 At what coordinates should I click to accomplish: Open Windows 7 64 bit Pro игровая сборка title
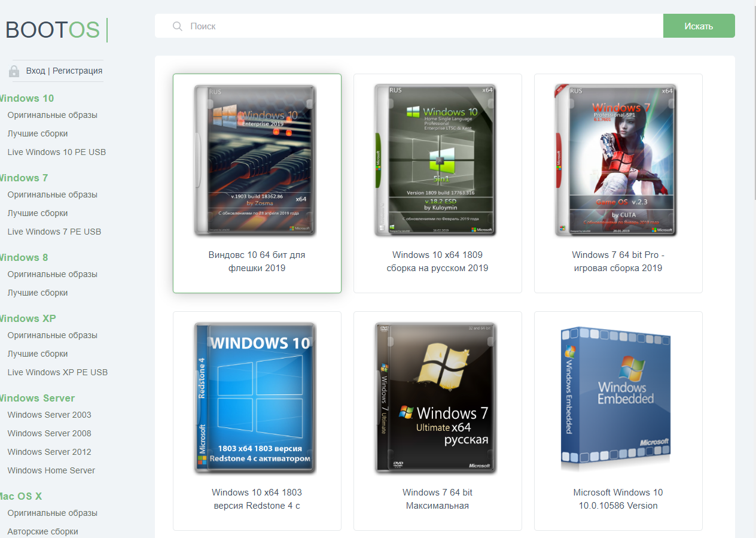pos(618,262)
